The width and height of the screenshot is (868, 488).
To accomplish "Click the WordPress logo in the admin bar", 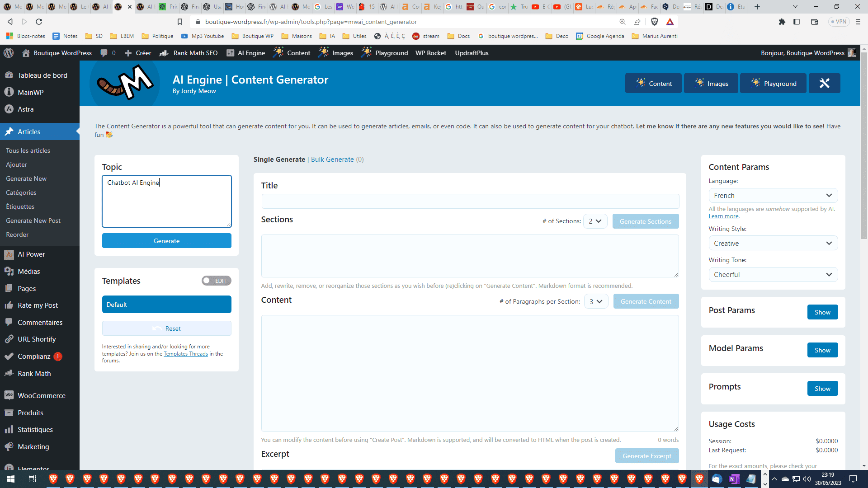I will [x=9, y=53].
